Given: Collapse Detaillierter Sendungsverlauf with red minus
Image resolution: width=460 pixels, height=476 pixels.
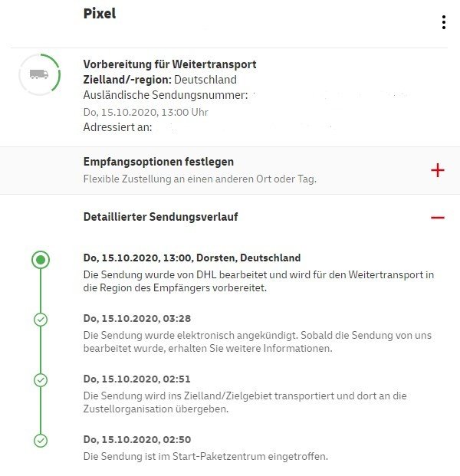Looking at the screenshot, I should (438, 218).
